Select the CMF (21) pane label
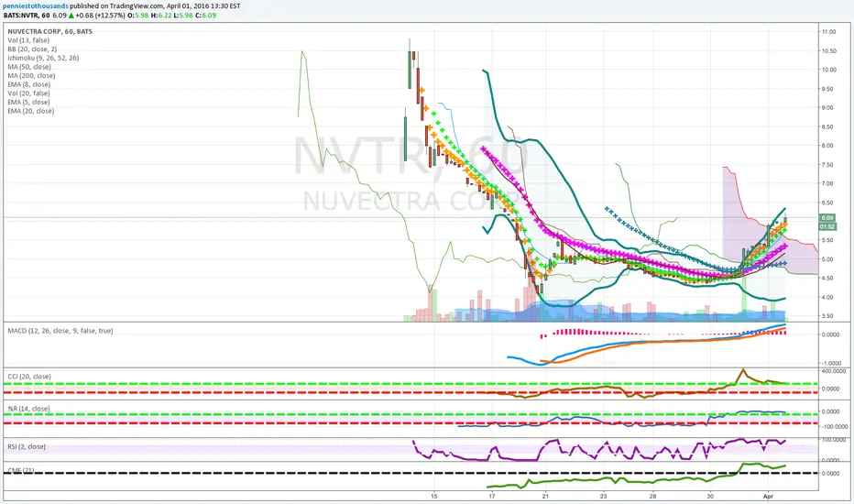 (x=21, y=470)
